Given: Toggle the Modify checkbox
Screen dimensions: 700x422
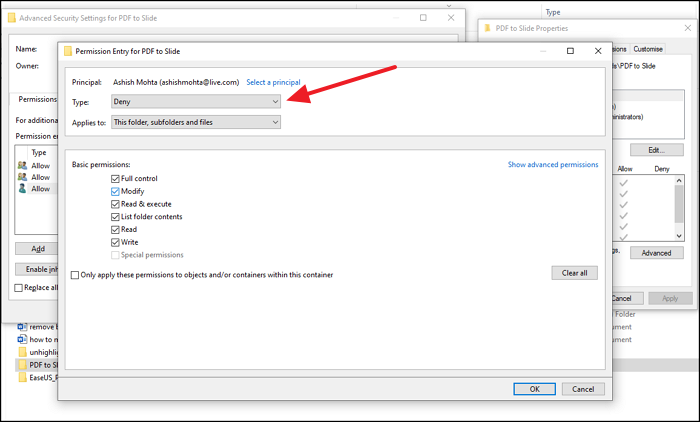Looking at the screenshot, I should [x=115, y=191].
